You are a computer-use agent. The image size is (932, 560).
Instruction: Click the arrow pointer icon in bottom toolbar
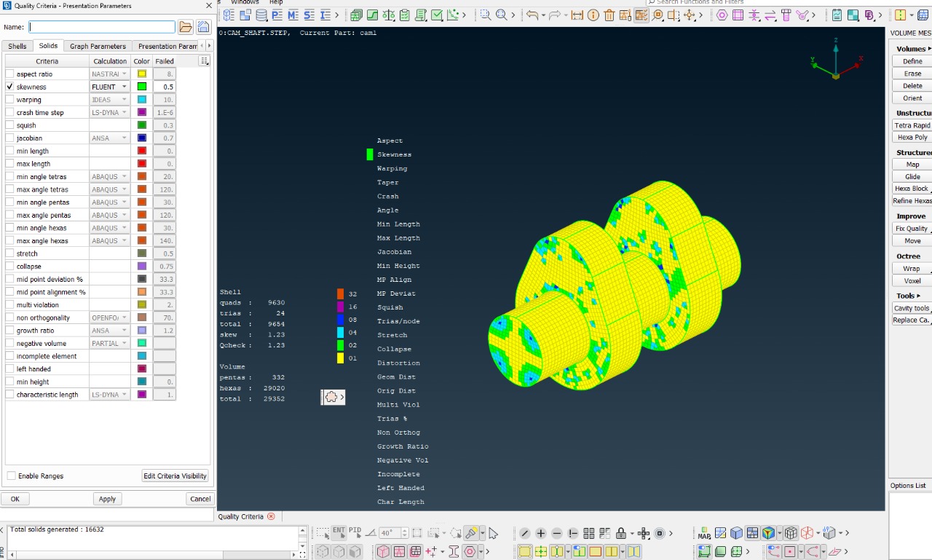coord(493,533)
